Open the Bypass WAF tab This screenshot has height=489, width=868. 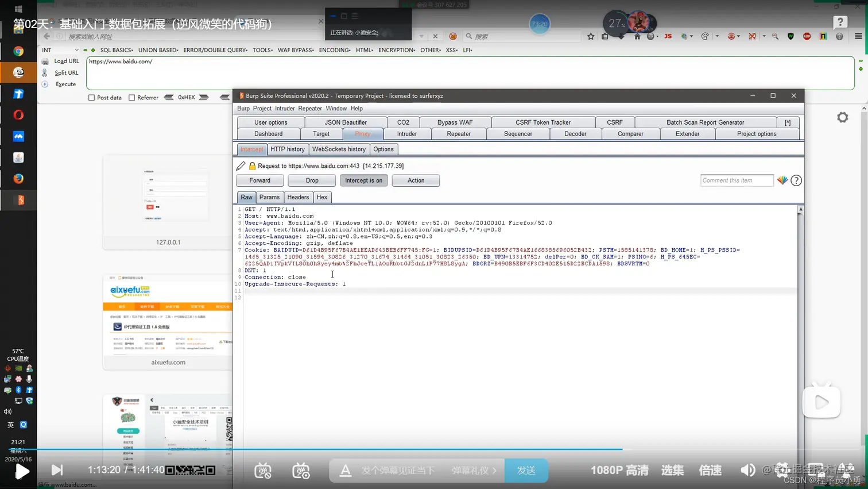click(x=455, y=122)
